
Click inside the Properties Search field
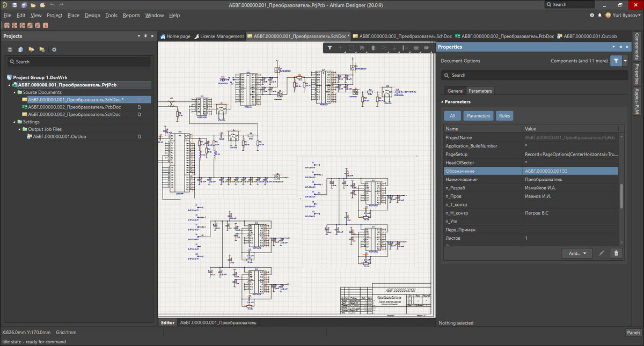(x=534, y=75)
